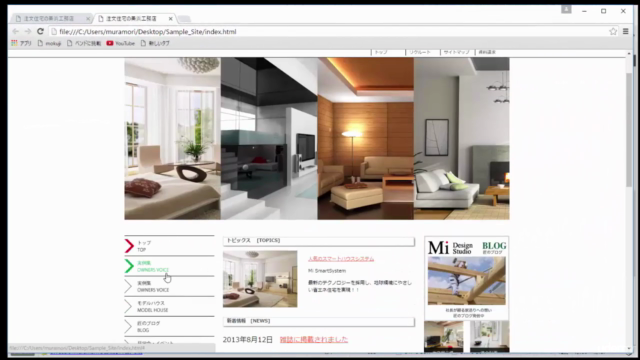The image size is (640, 360).
Task: Click トップ in the top header navigation
Action: [x=381, y=52]
